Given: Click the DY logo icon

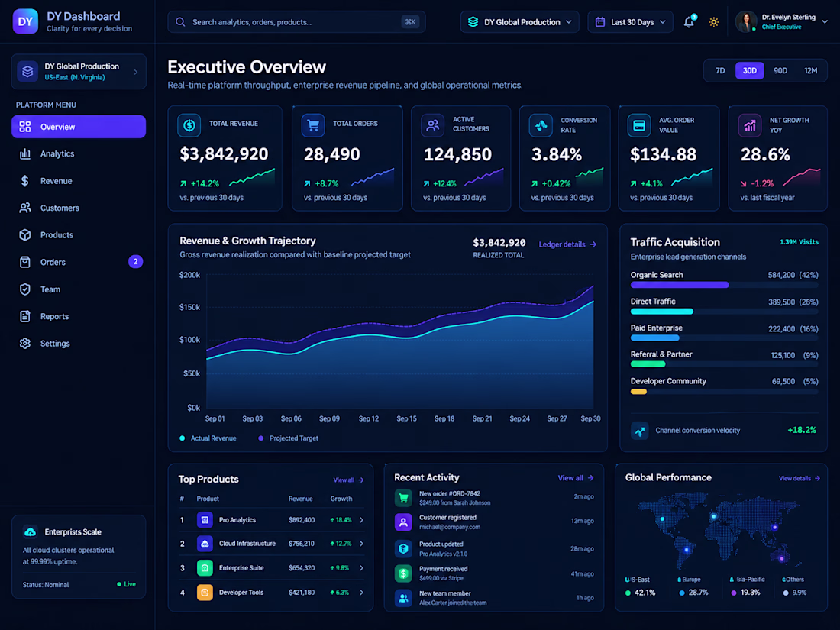Looking at the screenshot, I should 25,21.
